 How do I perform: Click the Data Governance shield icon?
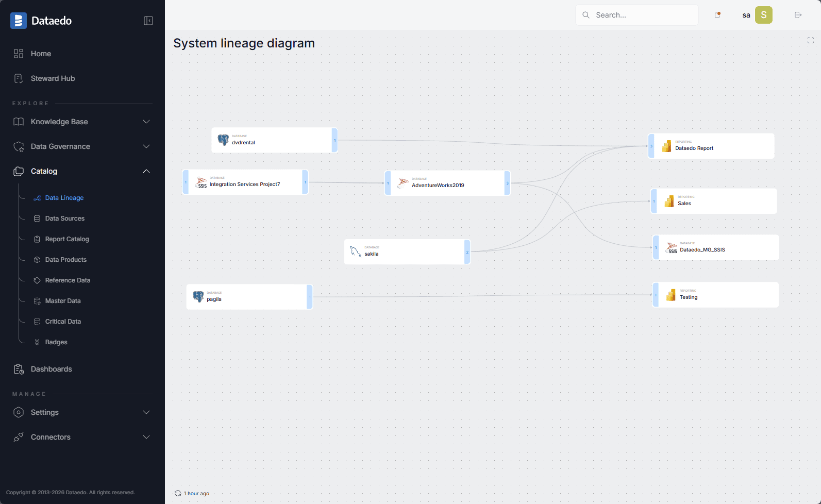[19, 146]
